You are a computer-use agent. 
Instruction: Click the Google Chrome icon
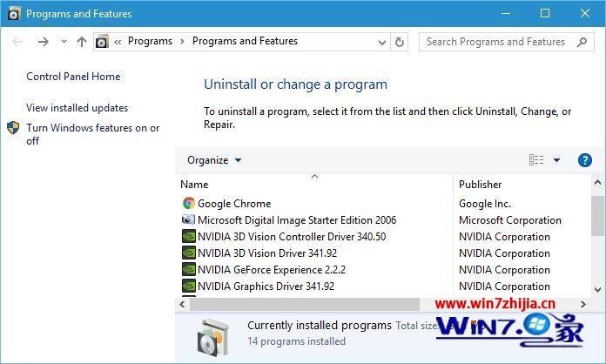pyautogui.click(x=189, y=203)
